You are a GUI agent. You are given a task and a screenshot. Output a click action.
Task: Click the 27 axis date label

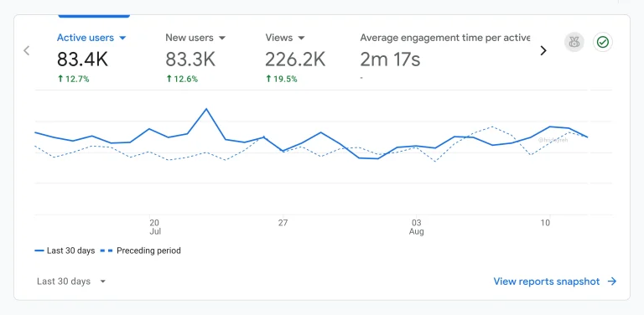click(283, 223)
